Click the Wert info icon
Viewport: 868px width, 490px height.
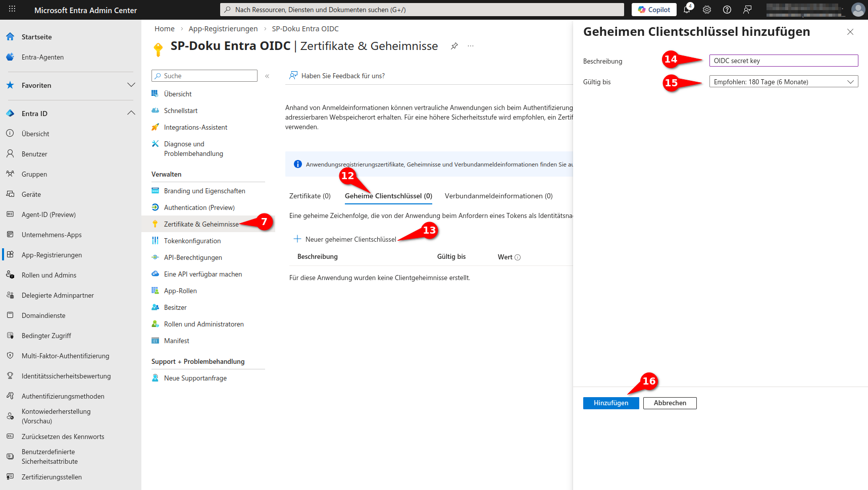(x=518, y=257)
